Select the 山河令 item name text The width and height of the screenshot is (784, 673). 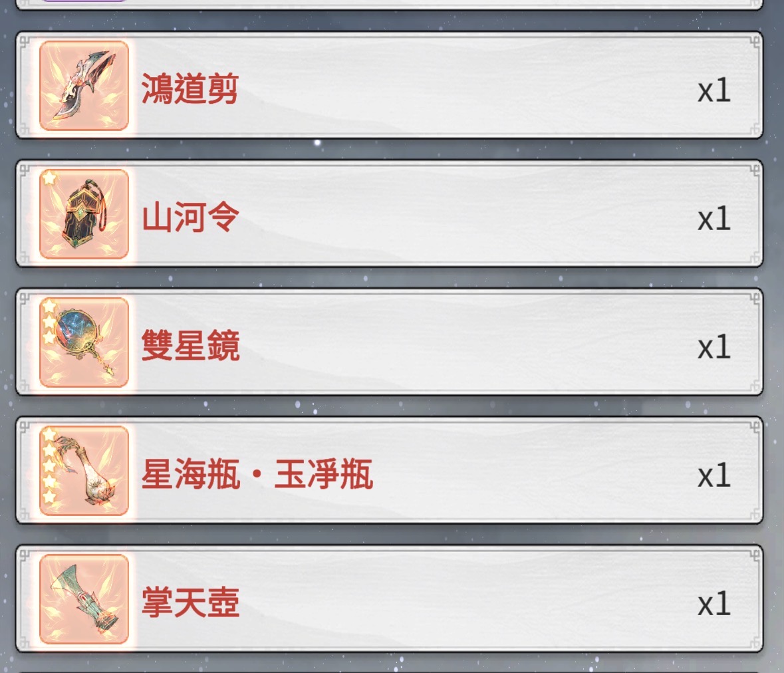tap(190, 217)
